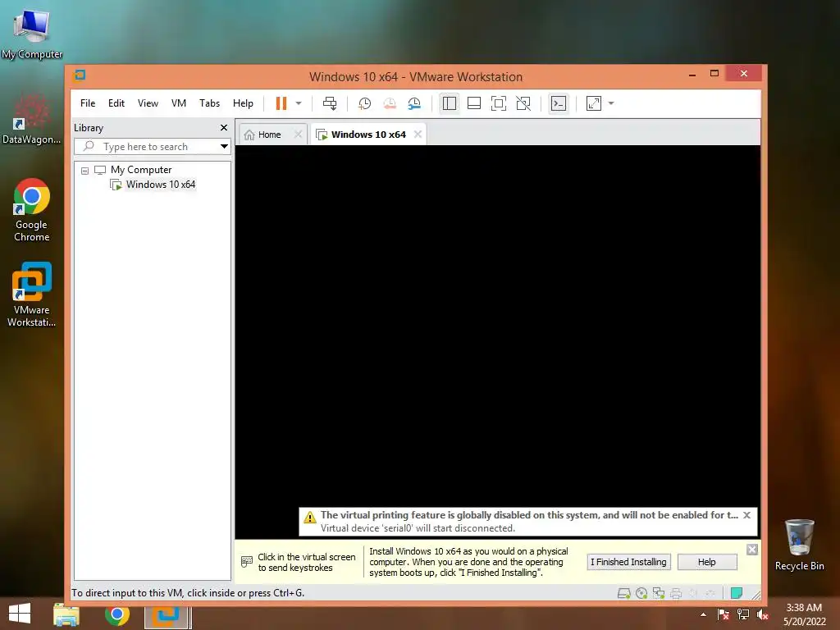Select Windows 10 x64 in library tree
This screenshot has height=630, width=840.
(160, 185)
